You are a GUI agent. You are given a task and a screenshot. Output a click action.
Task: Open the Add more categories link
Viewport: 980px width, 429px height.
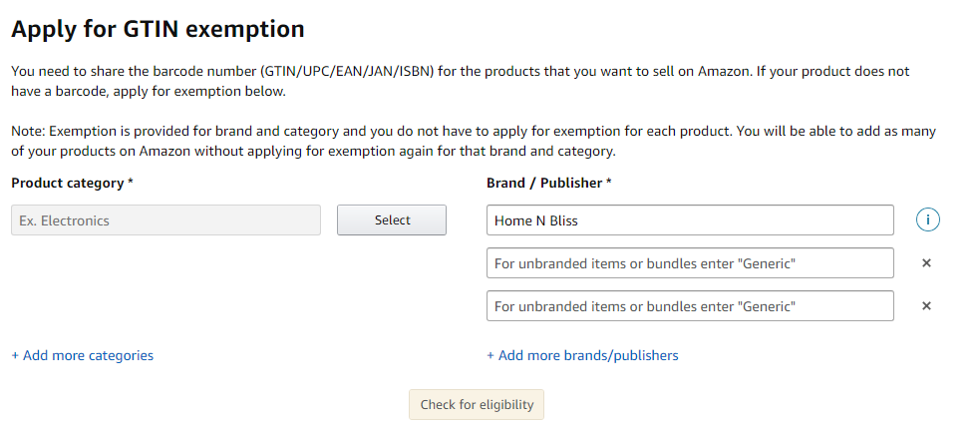coord(82,355)
